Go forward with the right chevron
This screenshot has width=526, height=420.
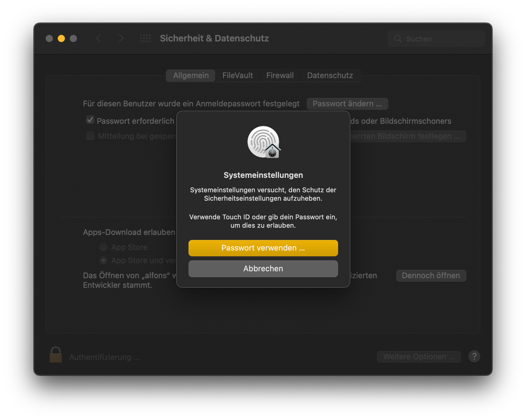[121, 38]
